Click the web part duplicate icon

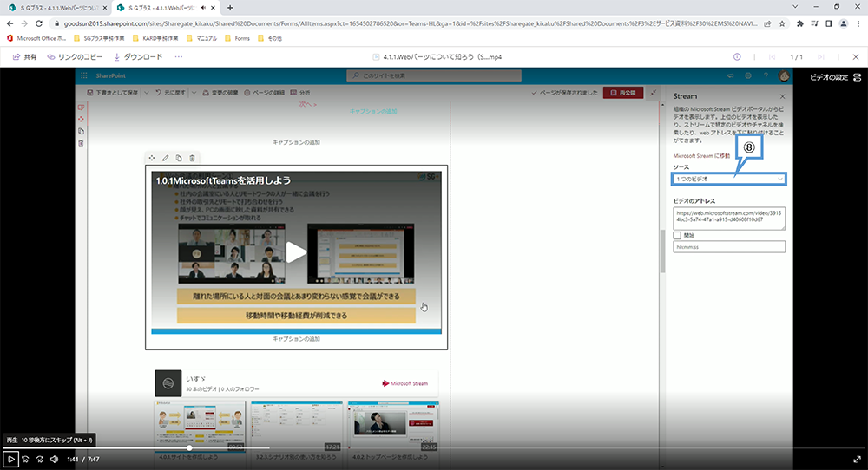pos(179,158)
